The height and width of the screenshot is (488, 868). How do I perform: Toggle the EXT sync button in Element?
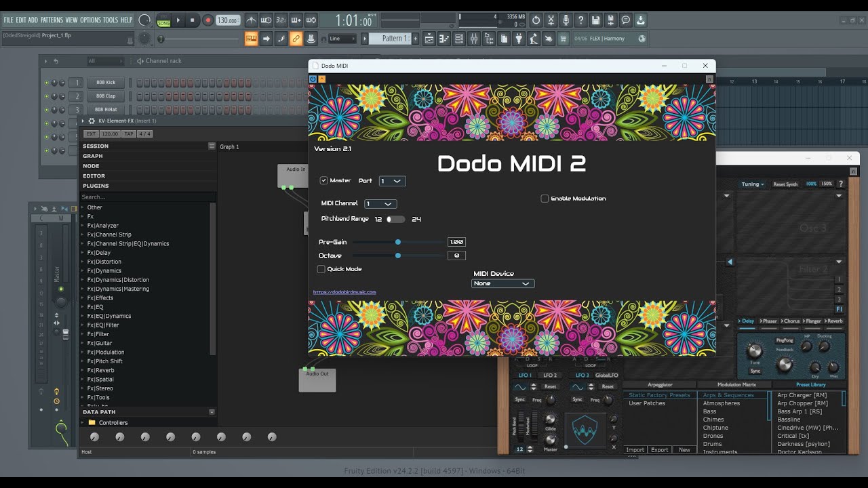coord(91,134)
